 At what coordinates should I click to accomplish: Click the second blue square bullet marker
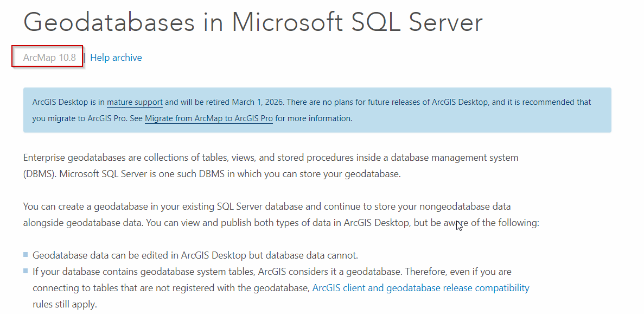click(x=25, y=270)
